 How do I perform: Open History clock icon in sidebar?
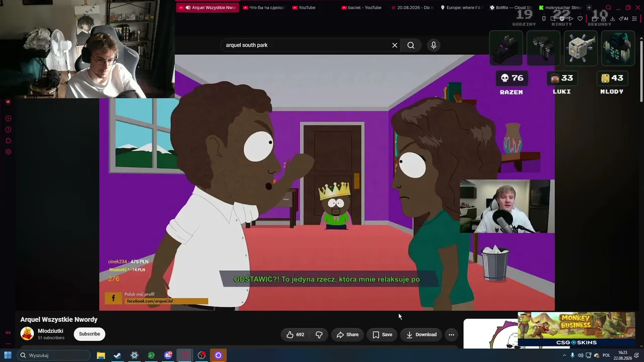(8, 130)
